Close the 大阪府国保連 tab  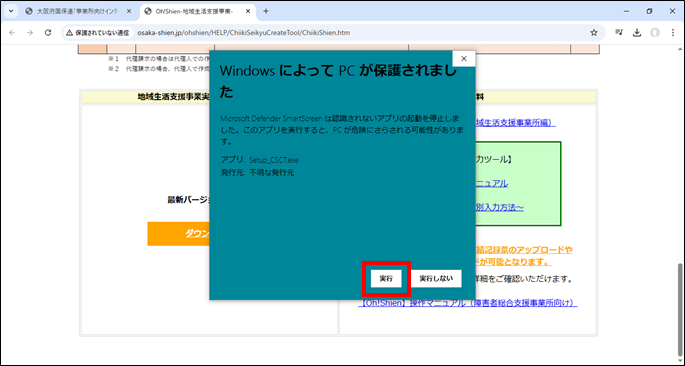129,11
